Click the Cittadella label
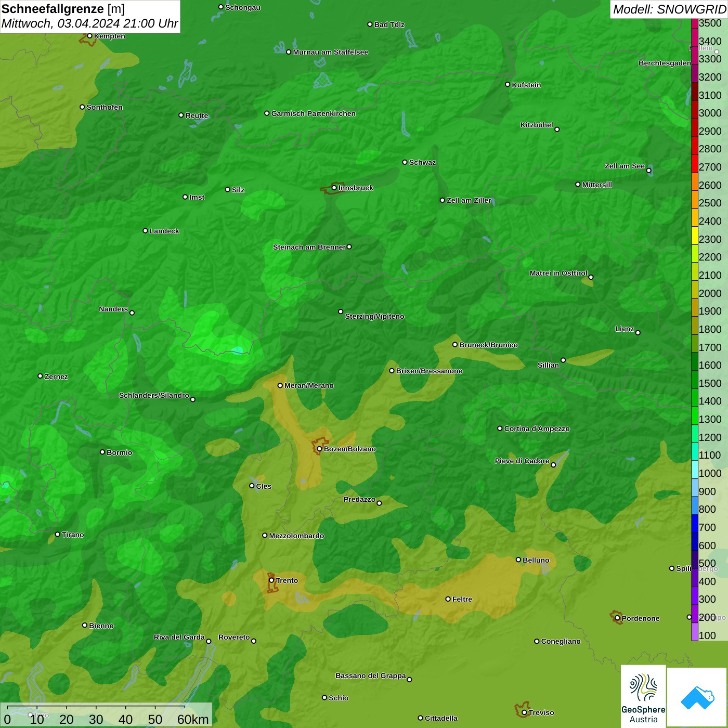Viewport: 728px width, 728px height. [x=441, y=718]
